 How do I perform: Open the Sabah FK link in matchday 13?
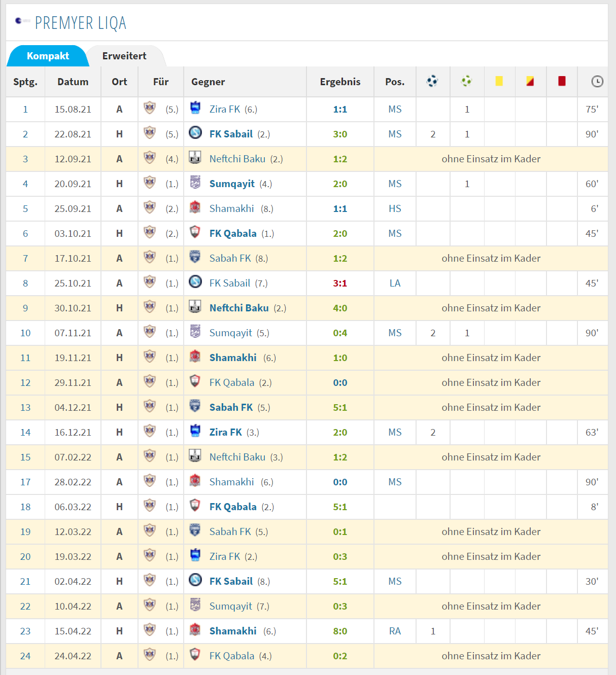click(x=231, y=407)
